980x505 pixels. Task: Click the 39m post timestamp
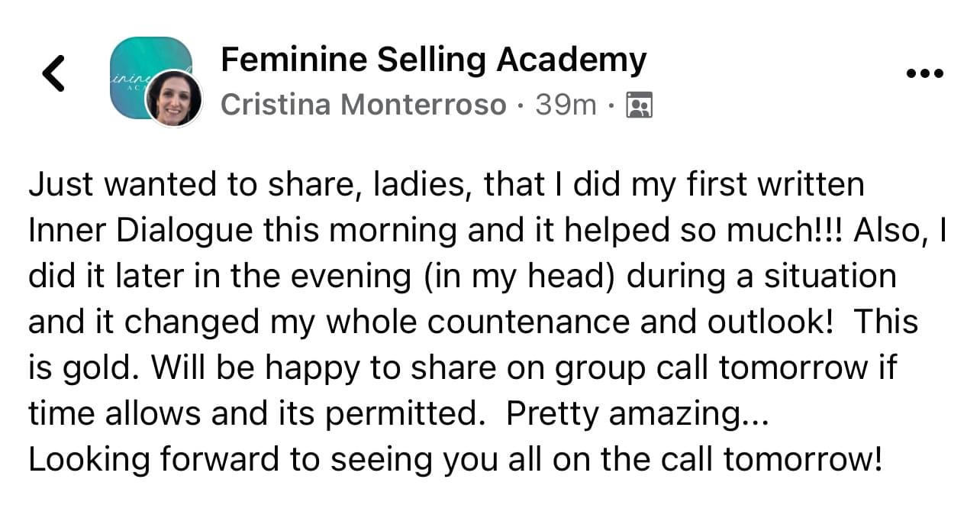tap(566, 105)
